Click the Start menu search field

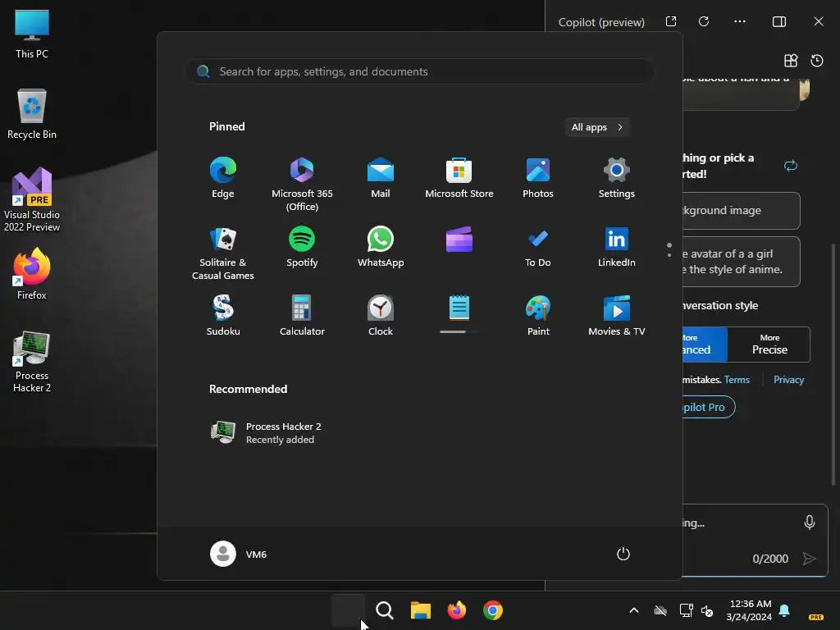419,71
